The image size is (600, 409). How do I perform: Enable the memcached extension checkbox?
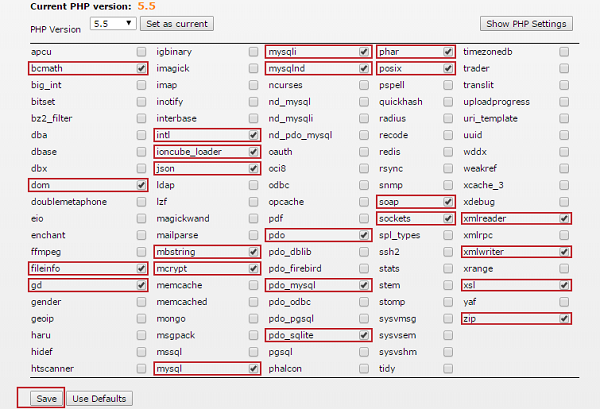[x=252, y=301]
